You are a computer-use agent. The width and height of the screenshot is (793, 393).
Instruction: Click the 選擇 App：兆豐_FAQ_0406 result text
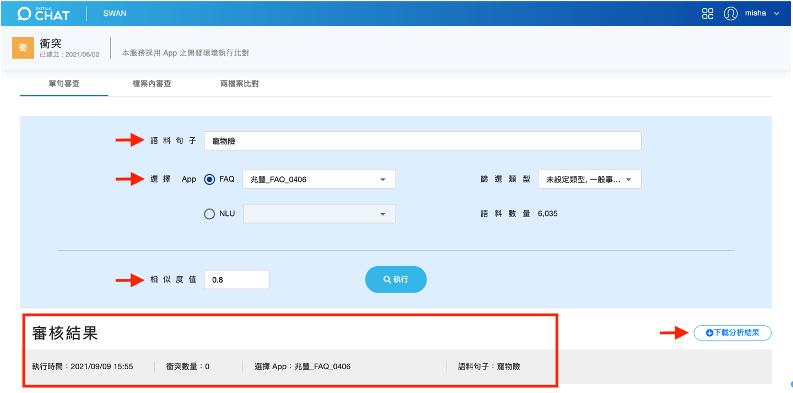(303, 366)
